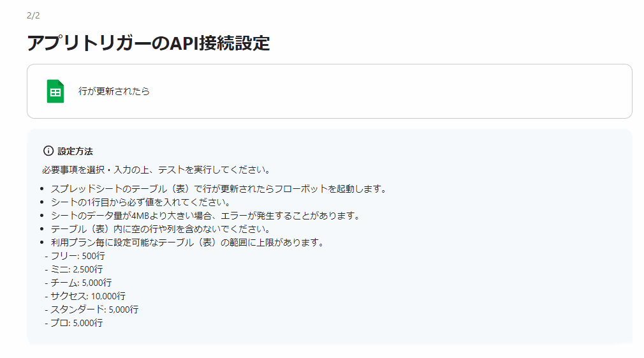The height and width of the screenshot is (358, 644).
Task: Click the サクセス: 10,000行 line
Action: pos(85,296)
